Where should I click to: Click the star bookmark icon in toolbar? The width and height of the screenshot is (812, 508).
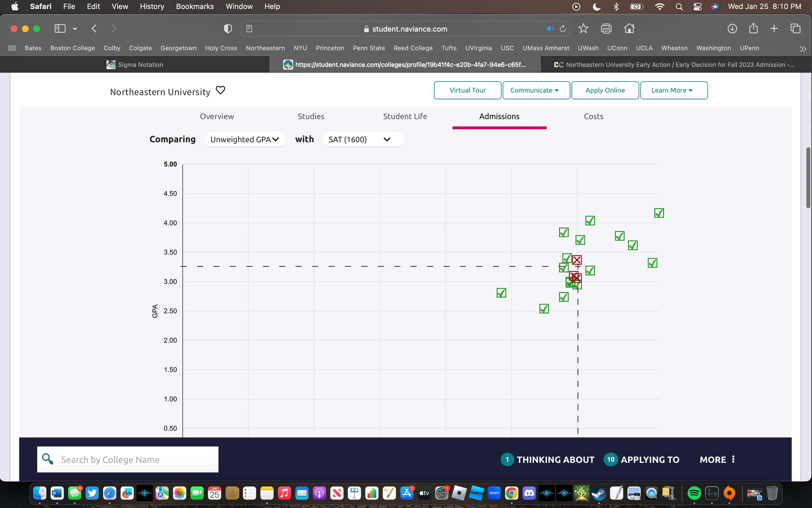point(583,28)
